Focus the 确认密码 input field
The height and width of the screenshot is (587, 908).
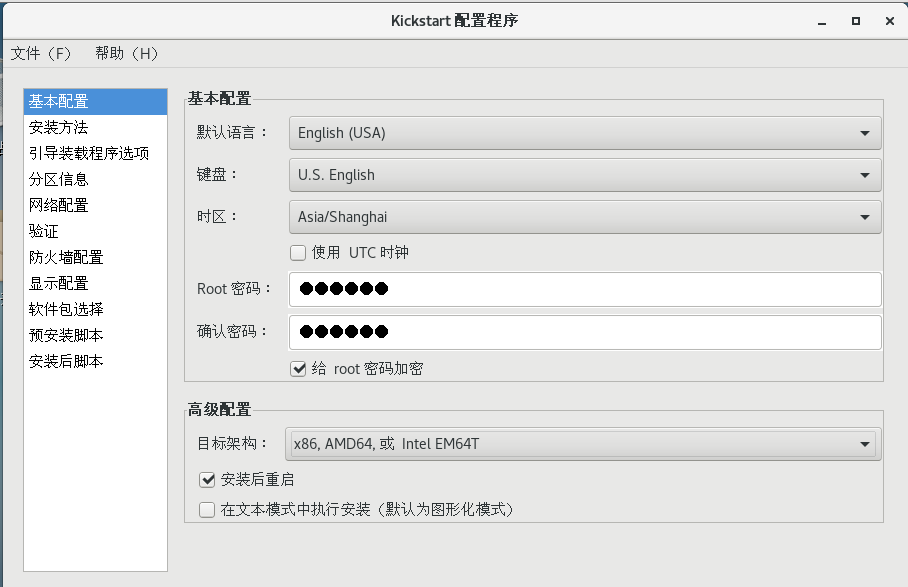click(585, 332)
